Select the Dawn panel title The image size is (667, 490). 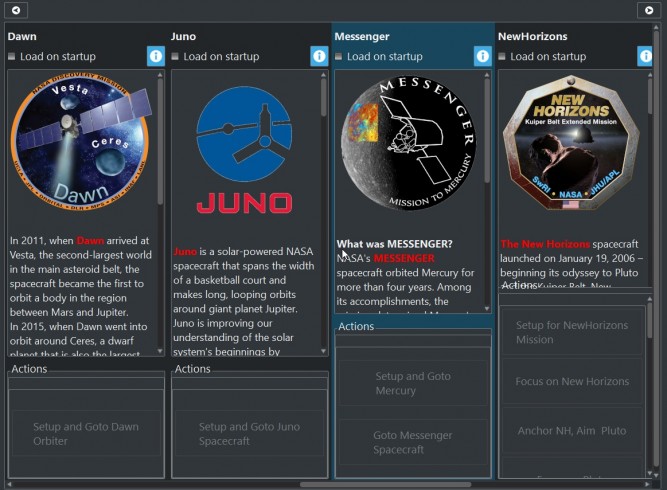click(x=22, y=37)
